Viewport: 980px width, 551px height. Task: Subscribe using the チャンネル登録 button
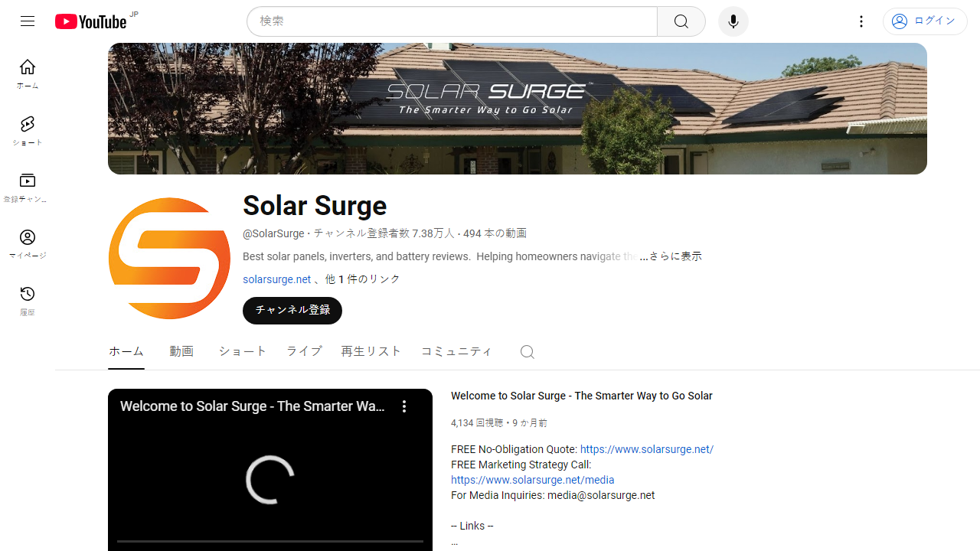292,311
